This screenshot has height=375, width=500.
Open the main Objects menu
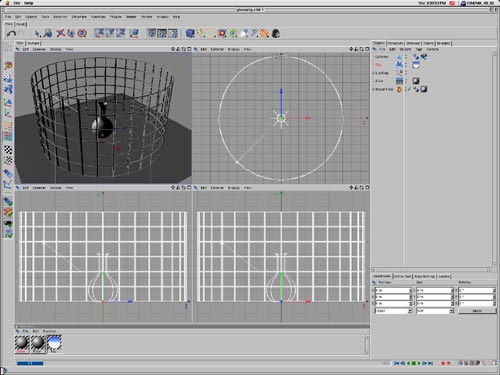31,17
